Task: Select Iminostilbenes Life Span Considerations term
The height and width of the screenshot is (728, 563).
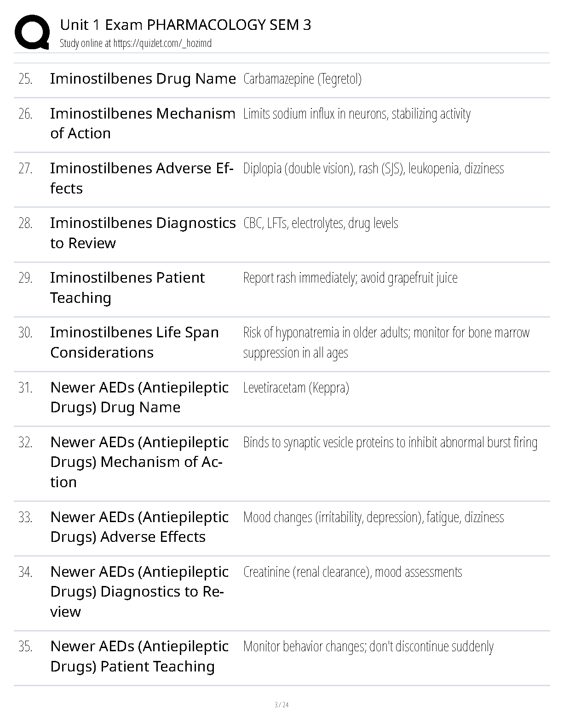Action: coord(134,342)
